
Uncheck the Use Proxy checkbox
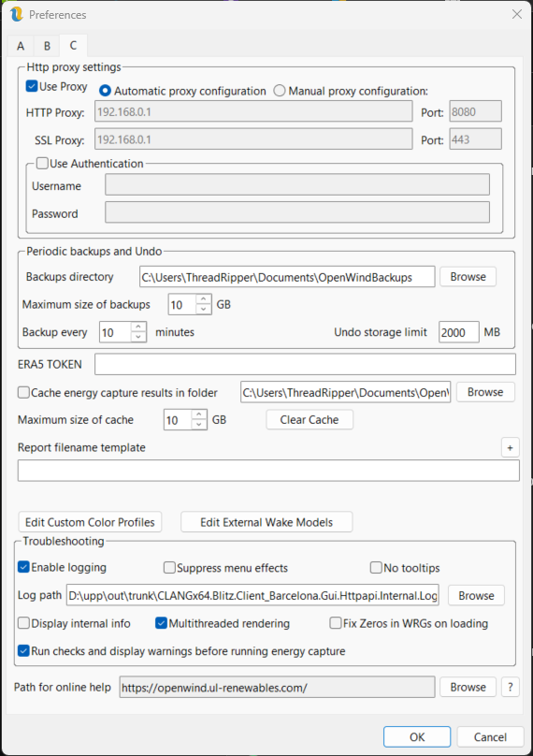coord(32,86)
